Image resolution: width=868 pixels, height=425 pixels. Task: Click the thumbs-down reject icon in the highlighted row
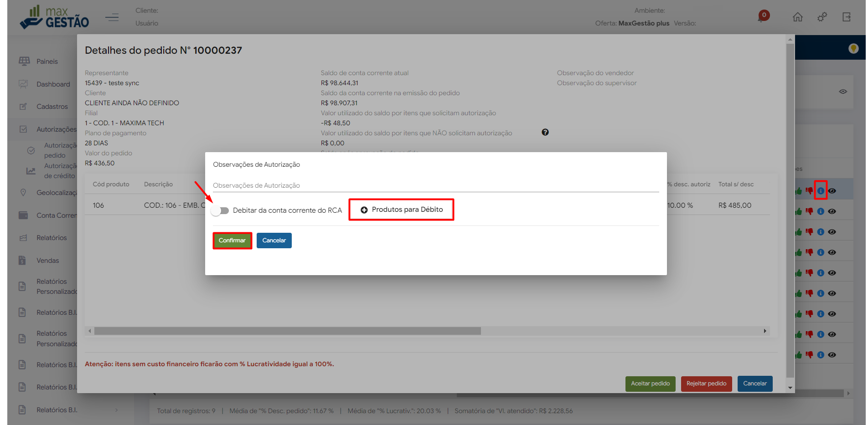809,191
